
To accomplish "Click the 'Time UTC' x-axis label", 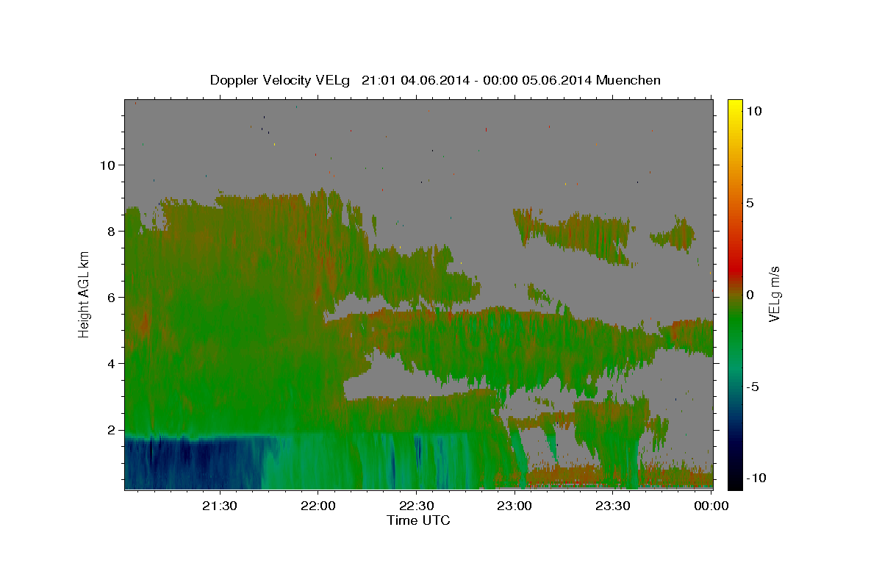I will tap(418, 520).
